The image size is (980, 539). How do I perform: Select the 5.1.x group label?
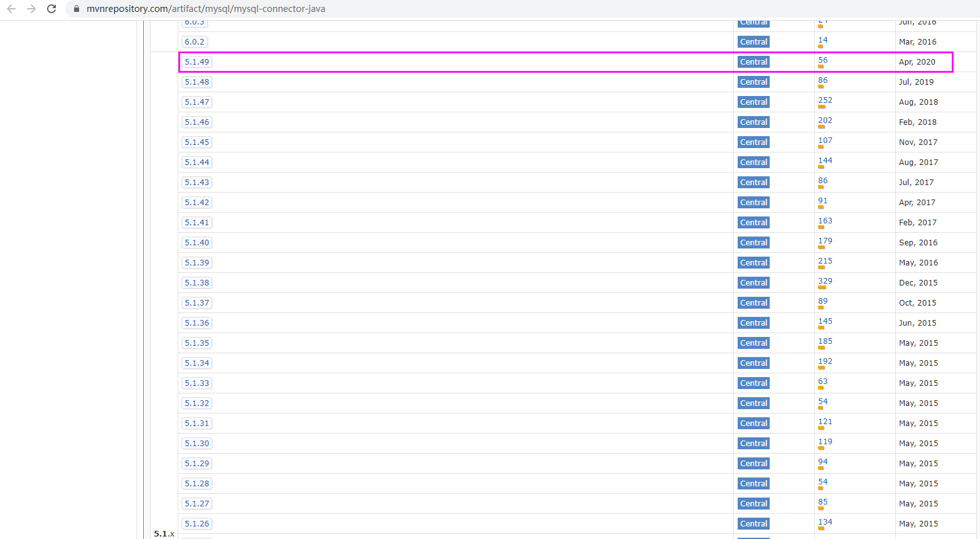pos(164,533)
